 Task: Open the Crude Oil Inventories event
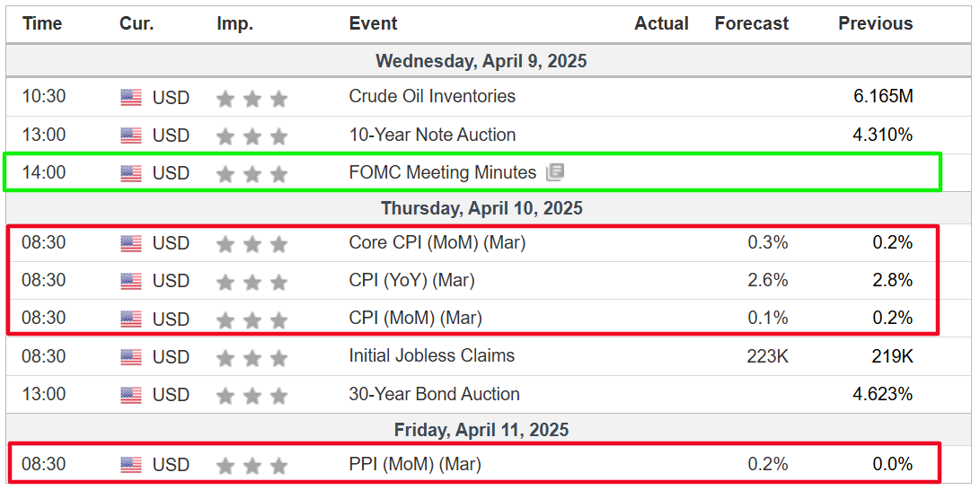[432, 96]
